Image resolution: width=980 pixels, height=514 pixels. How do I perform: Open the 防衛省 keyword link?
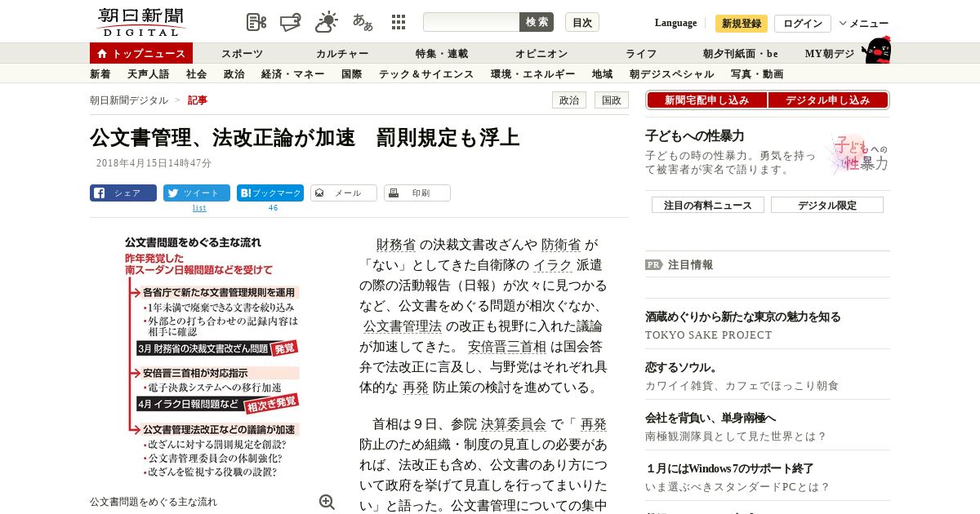(x=561, y=245)
